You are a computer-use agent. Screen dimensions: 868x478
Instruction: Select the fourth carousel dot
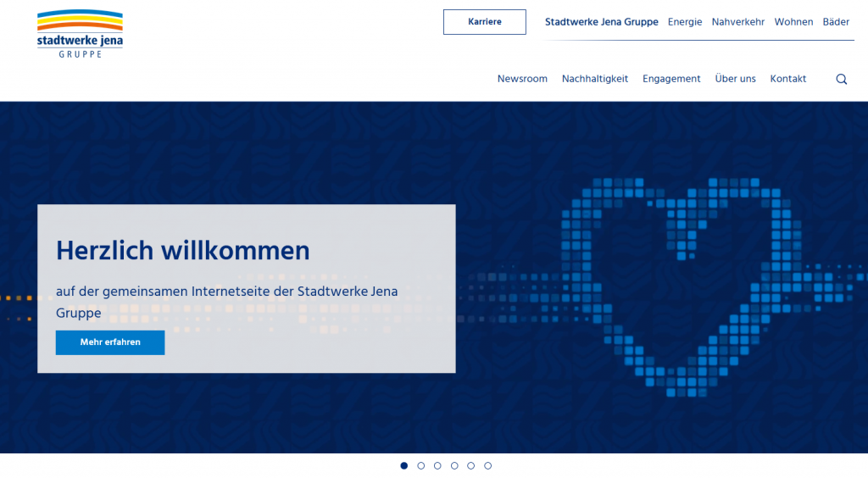tap(454, 466)
